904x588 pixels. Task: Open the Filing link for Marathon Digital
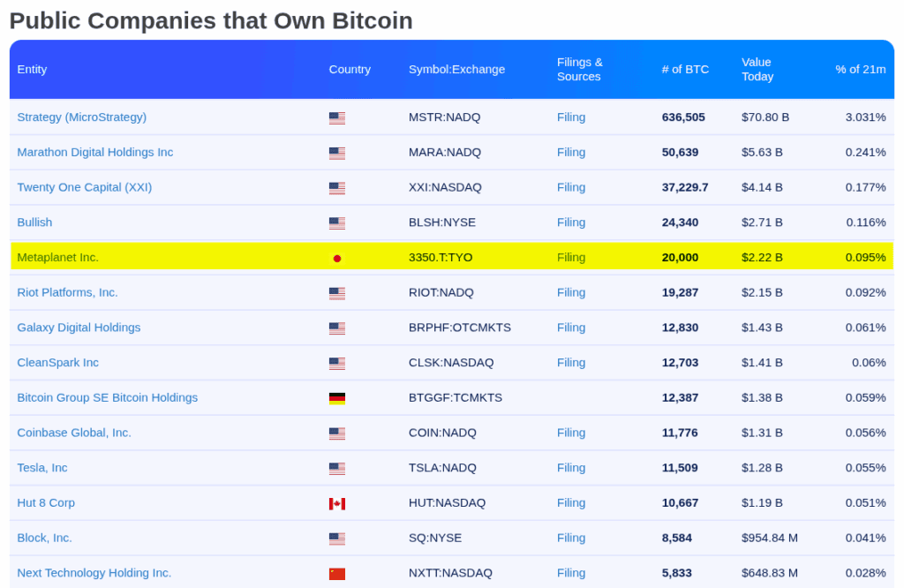571,152
